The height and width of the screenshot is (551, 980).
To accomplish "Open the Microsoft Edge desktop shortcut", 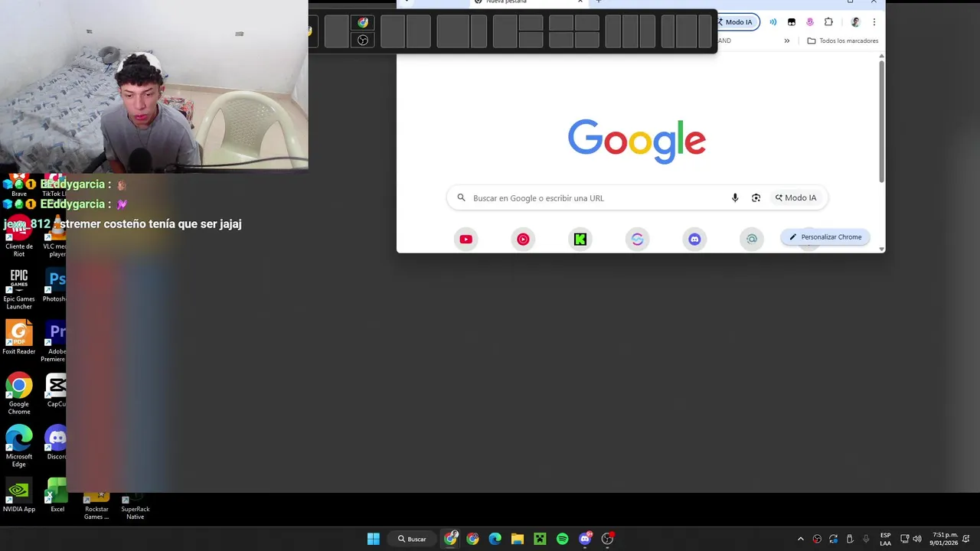I will pos(19,446).
